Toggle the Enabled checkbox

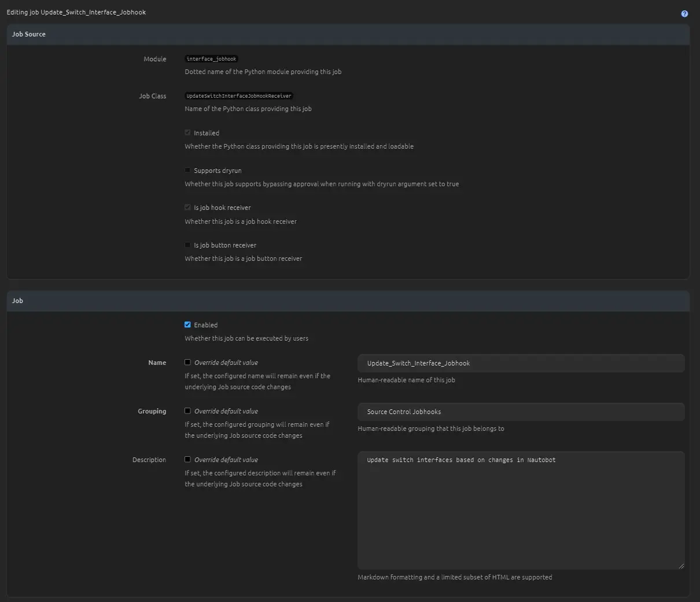coord(187,325)
